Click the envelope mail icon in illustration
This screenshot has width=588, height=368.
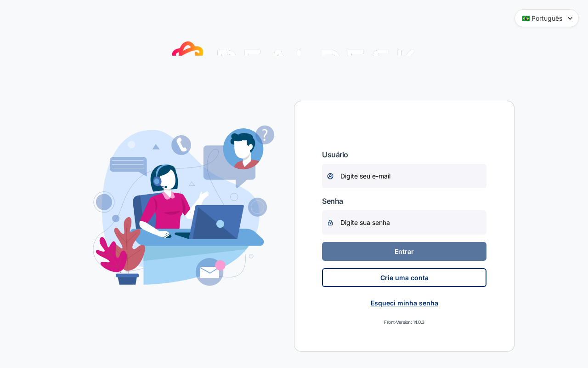[x=209, y=272]
